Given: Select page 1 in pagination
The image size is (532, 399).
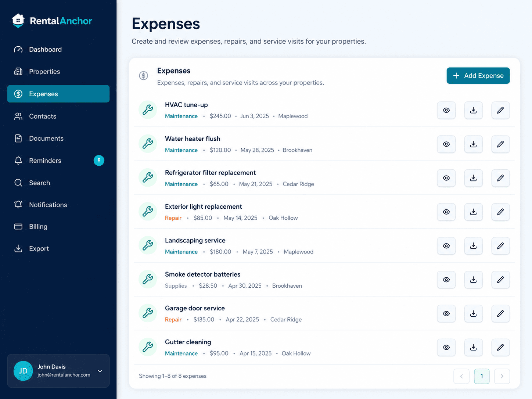Looking at the screenshot, I should click(x=482, y=376).
